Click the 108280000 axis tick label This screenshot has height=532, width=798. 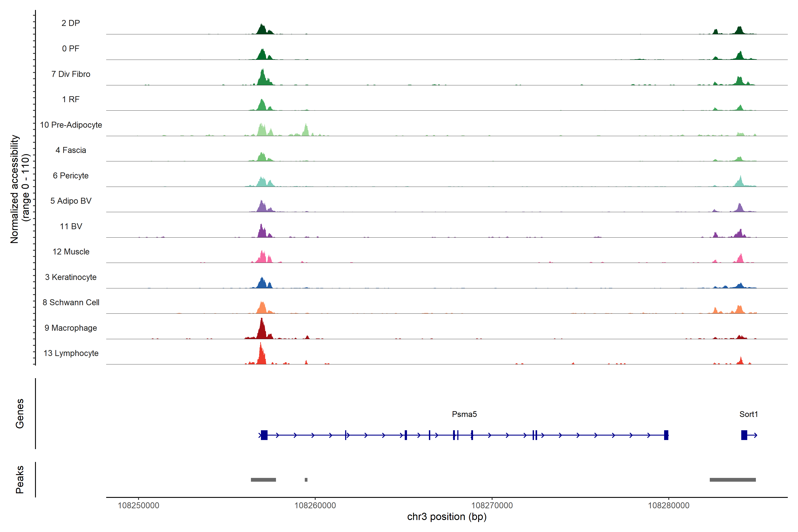point(668,506)
